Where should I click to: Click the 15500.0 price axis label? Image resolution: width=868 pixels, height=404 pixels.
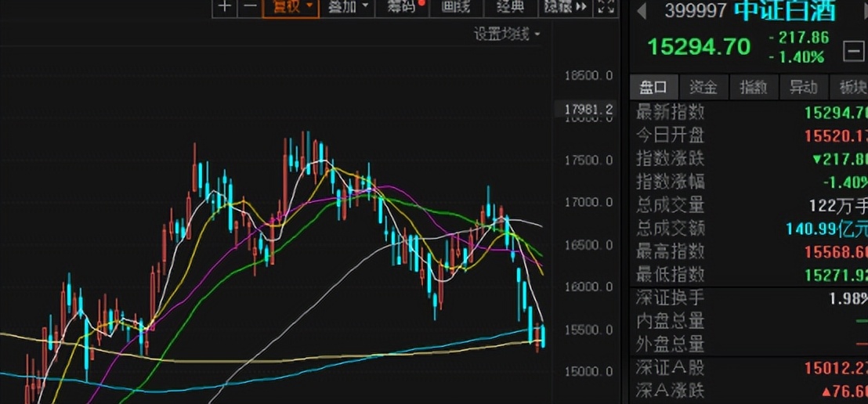[589, 330]
